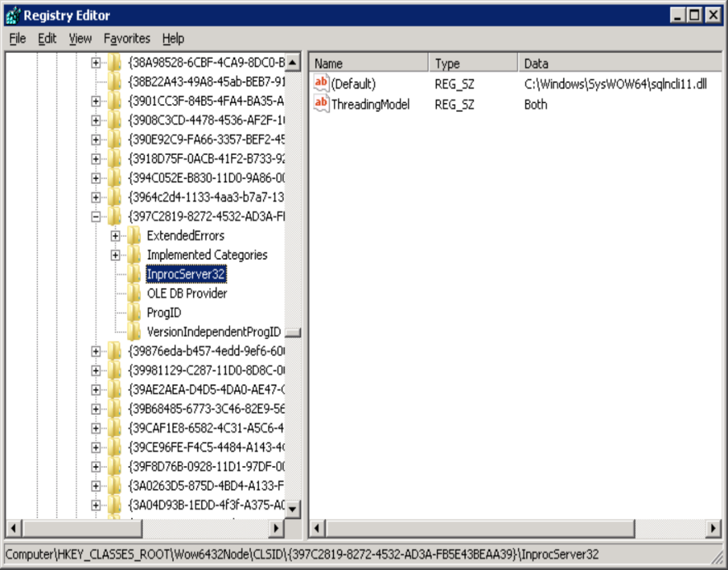The image size is (728, 570).
Task: Sort by the Name column header
Action: point(366,63)
